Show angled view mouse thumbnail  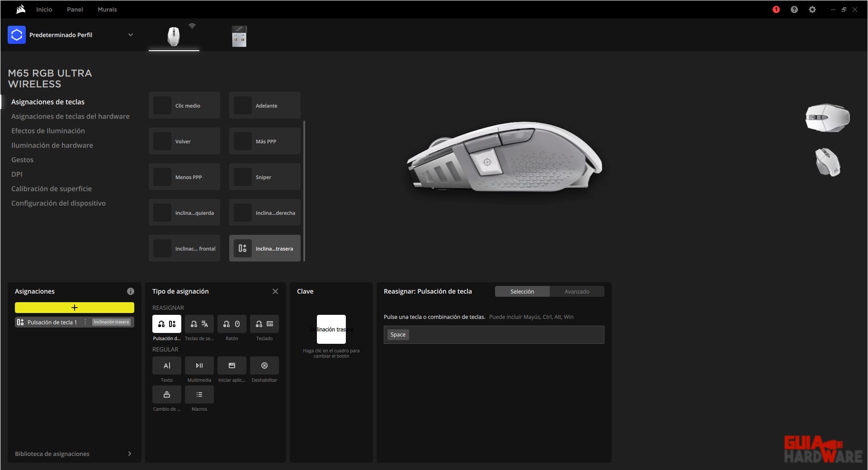point(828,162)
